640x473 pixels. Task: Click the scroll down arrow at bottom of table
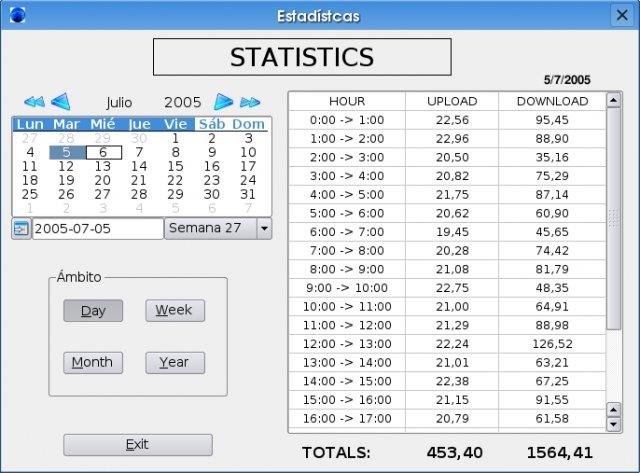tap(614, 424)
